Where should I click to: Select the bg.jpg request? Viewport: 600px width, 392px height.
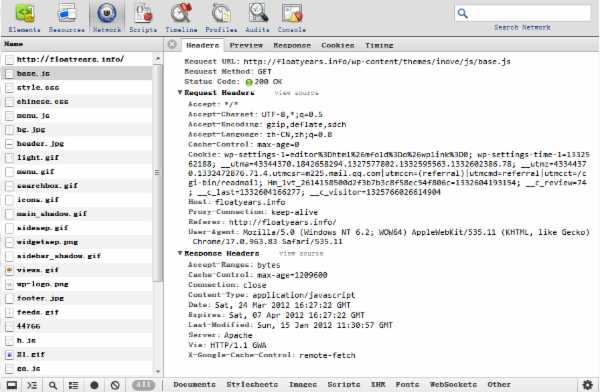tap(77, 130)
